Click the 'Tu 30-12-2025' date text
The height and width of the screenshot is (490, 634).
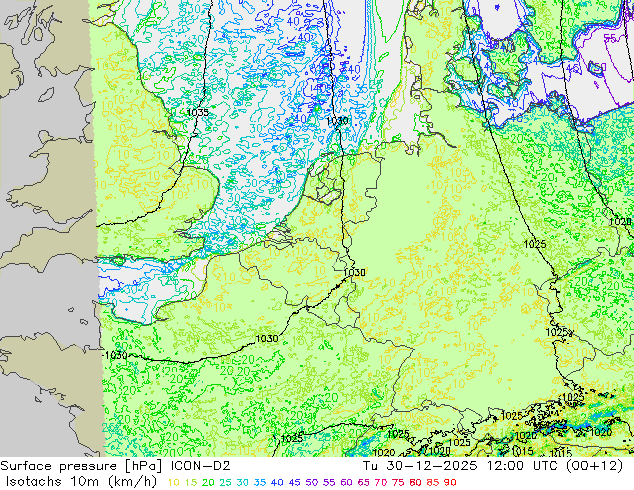pos(420,466)
